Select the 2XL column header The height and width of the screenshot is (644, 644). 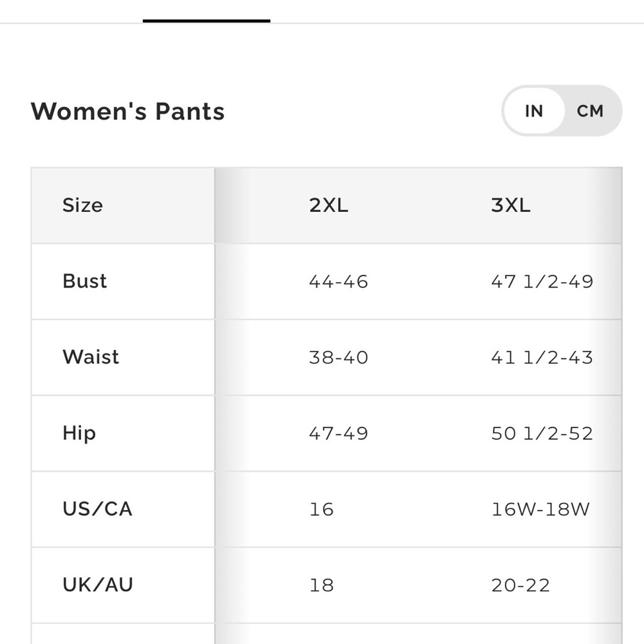pos(328,205)
